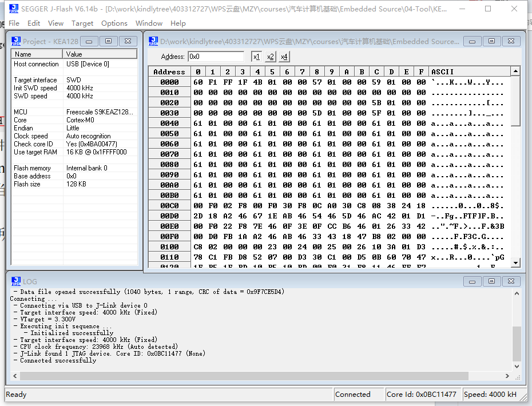Click the hex view scroll up arrow

click(515, 71)
